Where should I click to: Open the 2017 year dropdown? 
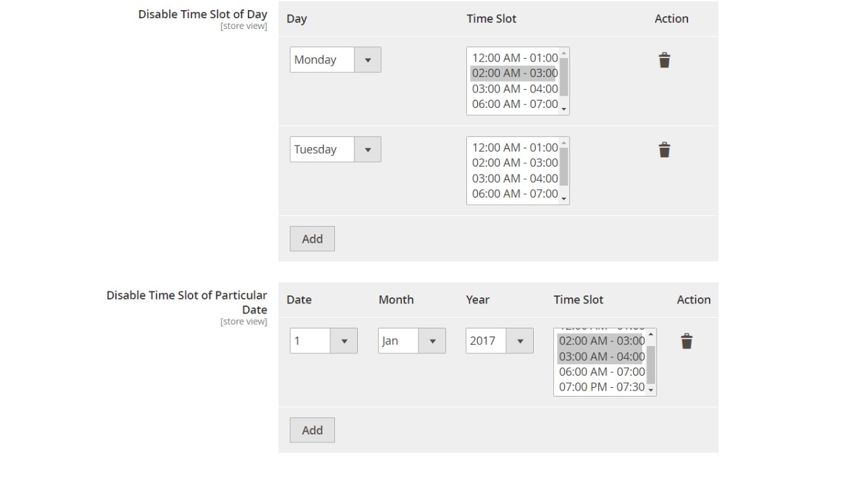[499, 341]
